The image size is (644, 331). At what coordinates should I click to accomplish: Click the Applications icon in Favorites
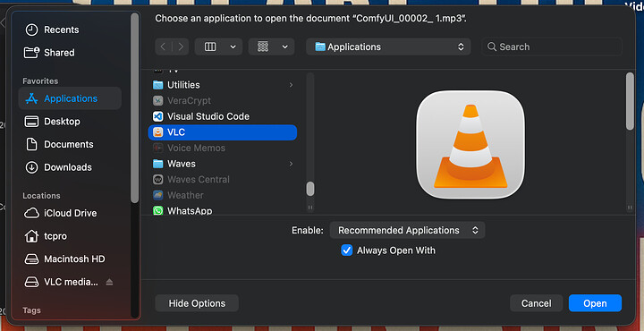(31, 98)
